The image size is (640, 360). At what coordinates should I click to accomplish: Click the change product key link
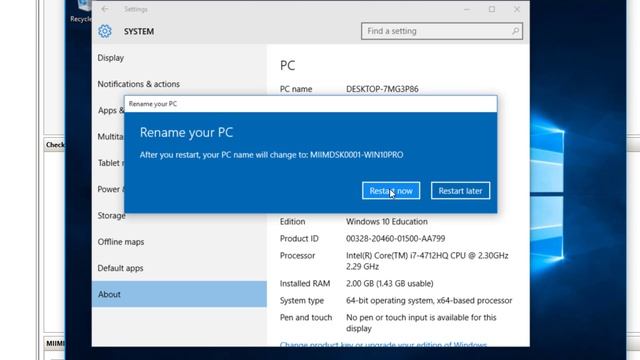click(x=383, y=344)
